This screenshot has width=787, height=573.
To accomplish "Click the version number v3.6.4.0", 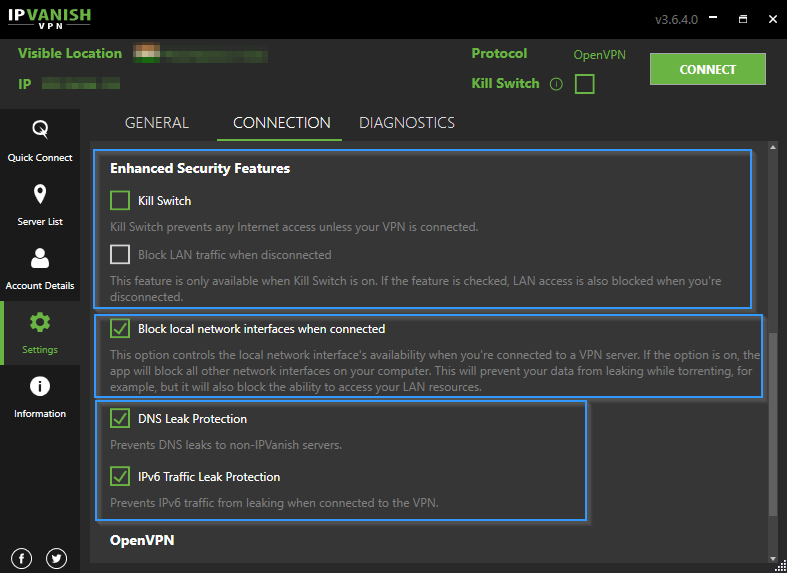I will pos(676,20).
